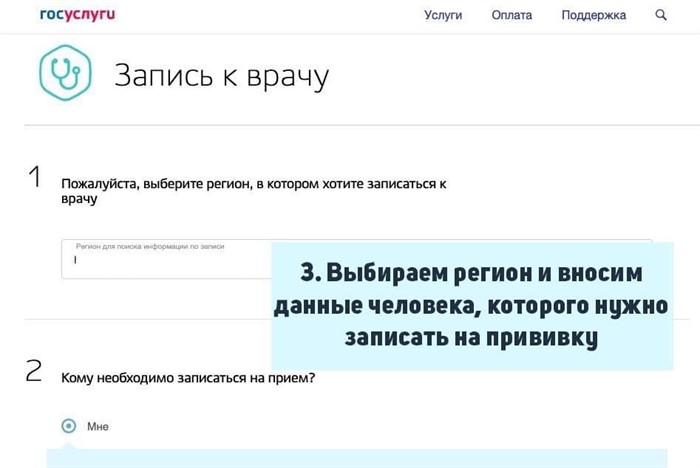The image size is (700, 468).
Task: Click the blue caption overlay about выбираем регион
Action: pos(471,305)
